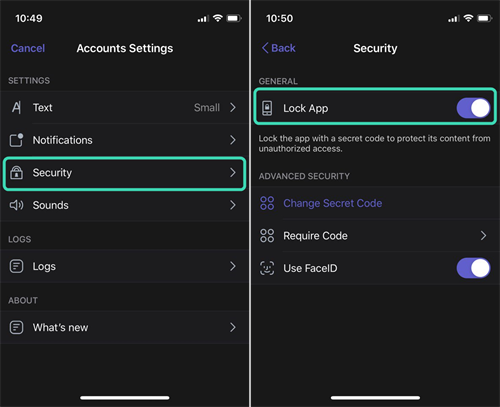Click the Sounds speaker icon
Viewport: 500px width, 407px height.
[16, 205]
